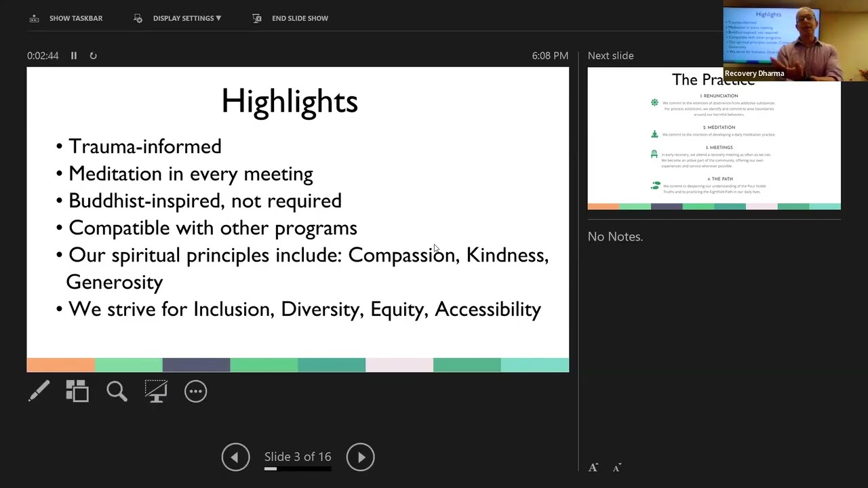Pause the presentation timer
Image resolution: width=868 pixels, height=488 pixels.
coord(74,56)
